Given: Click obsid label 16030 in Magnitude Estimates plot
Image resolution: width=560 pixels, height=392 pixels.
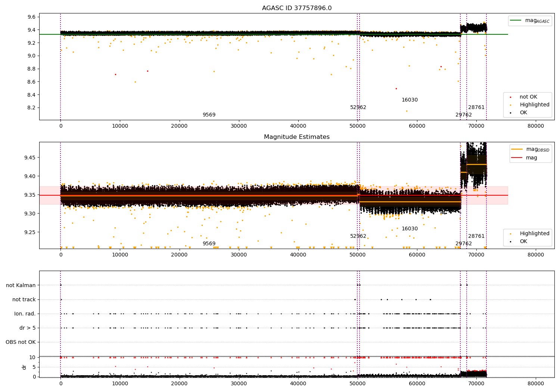Looking at the screenshot, I should point(410,229).
